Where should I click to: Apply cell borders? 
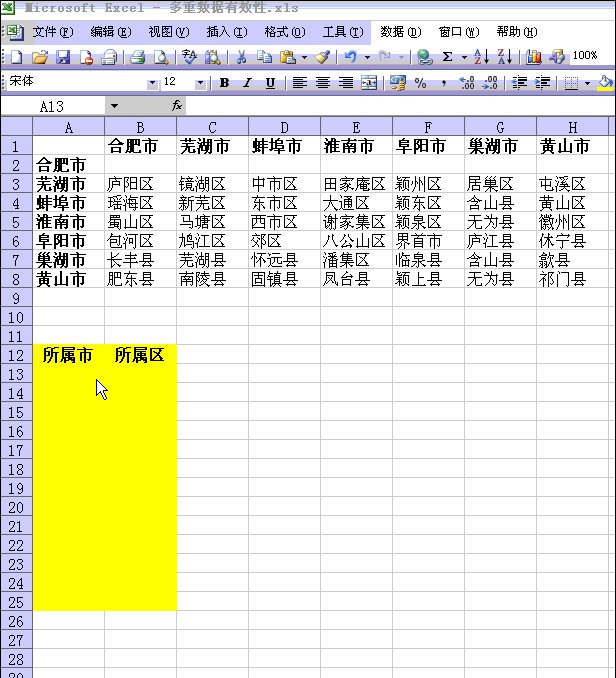571,83
